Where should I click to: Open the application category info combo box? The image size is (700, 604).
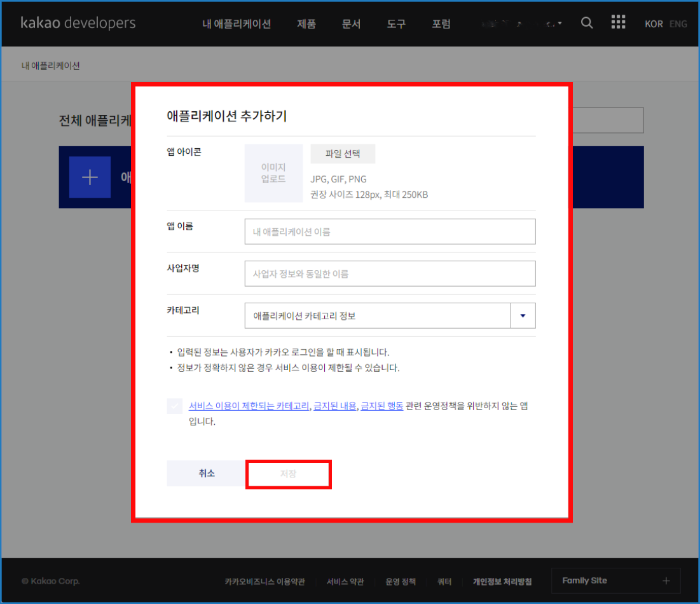377,316
